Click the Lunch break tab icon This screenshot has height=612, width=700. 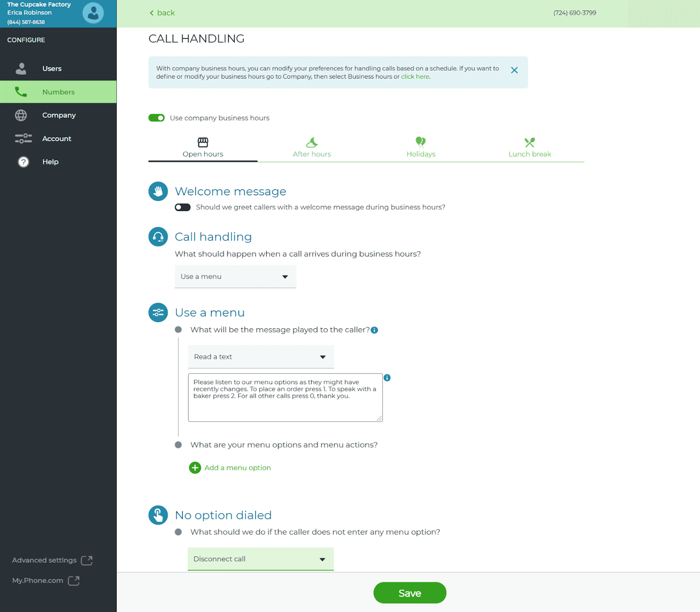click(x=530, y=141)
